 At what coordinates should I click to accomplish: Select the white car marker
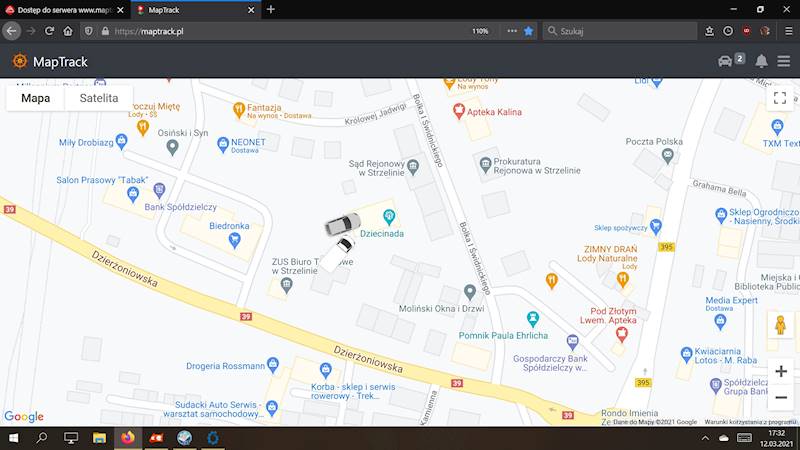[x=337, y=254]
